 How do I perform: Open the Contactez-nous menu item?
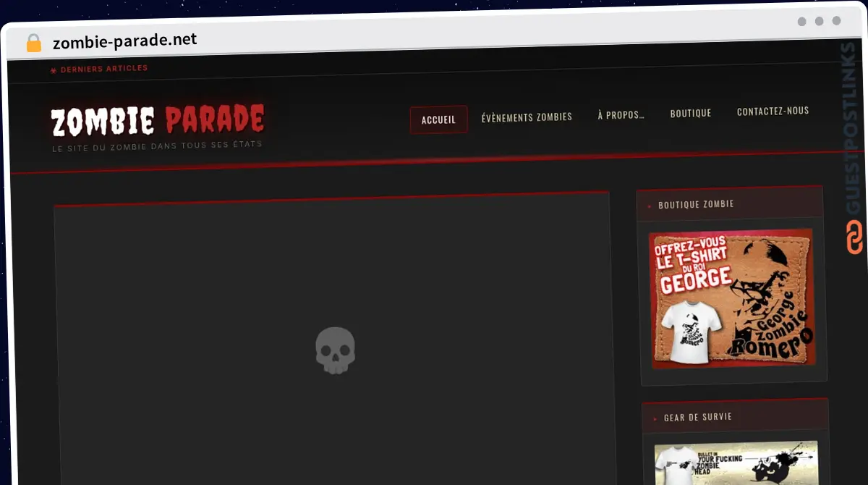click(773, 111)
